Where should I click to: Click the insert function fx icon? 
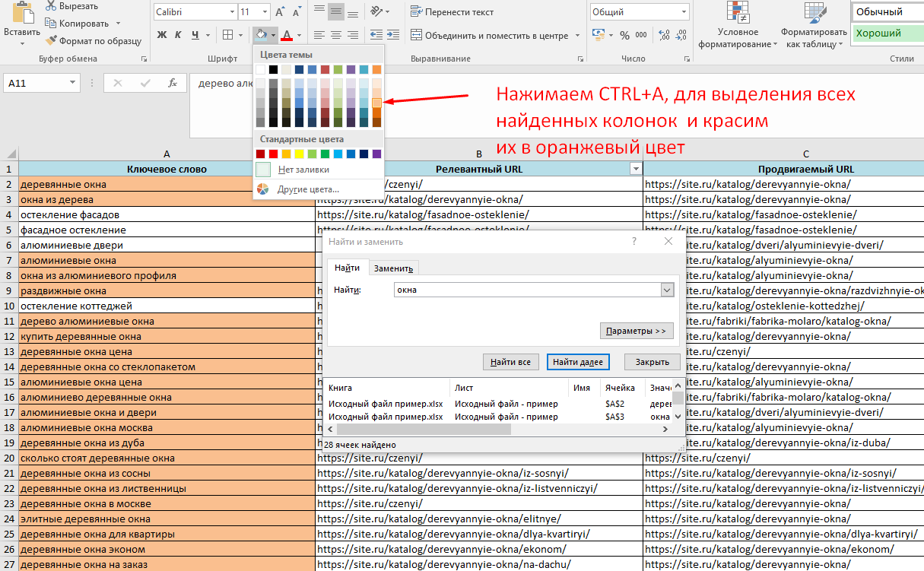pyautogui.click(x=173, y=83)
